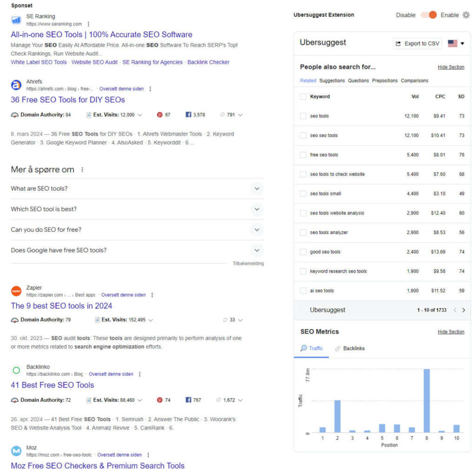Hide the People also search for section

pos(451,67)
